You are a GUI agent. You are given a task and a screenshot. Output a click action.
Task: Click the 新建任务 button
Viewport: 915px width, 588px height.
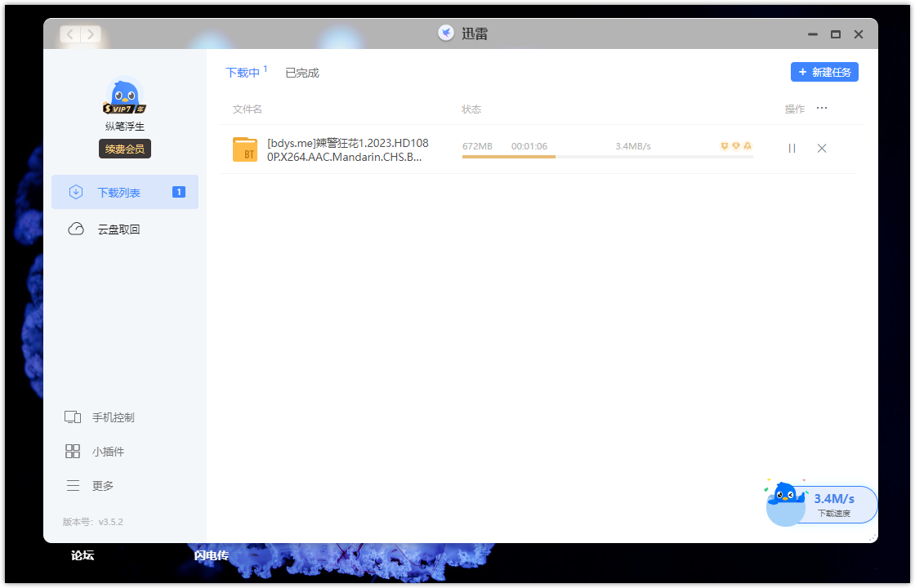pyautogui.click(x=824, y=72)
